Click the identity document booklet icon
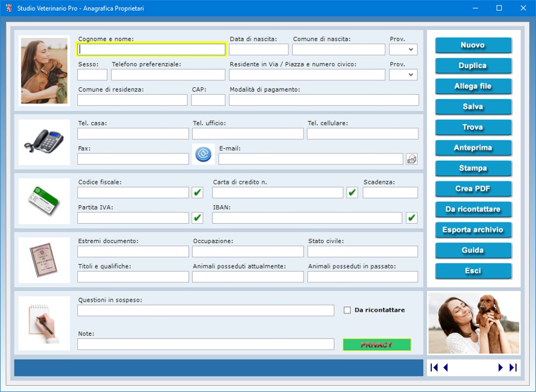Viewport: 536px width, 392px height. (x=44, y=260)
